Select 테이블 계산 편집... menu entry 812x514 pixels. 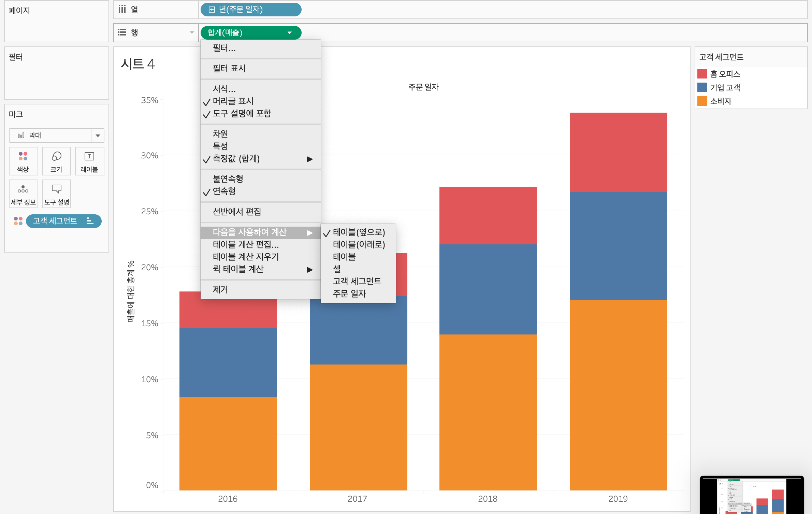246,245
